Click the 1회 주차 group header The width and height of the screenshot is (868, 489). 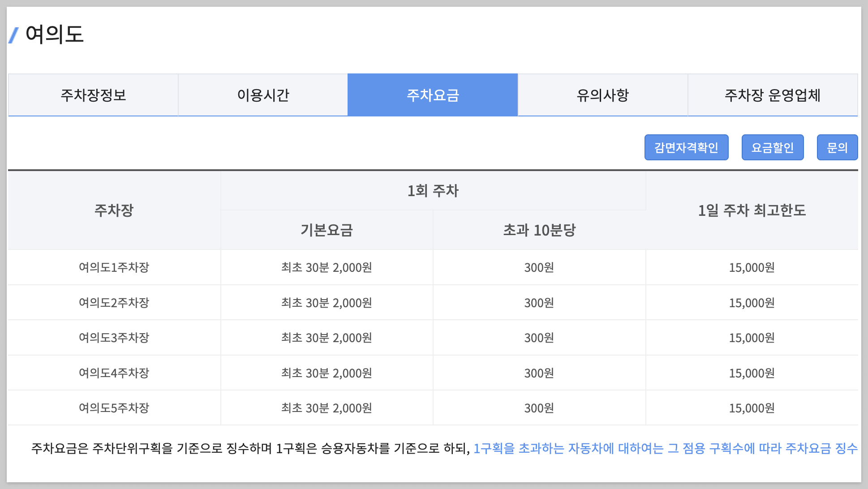[x=433, y=191]
